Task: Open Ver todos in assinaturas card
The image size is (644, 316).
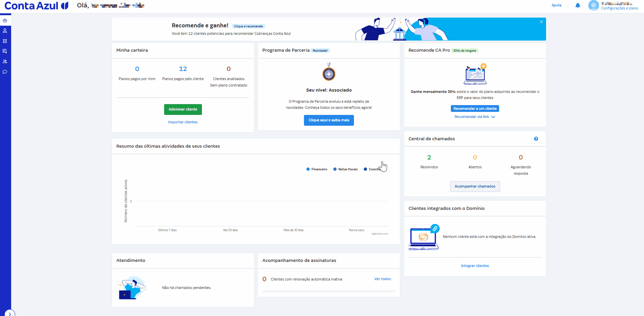Action: pos(383,279)
